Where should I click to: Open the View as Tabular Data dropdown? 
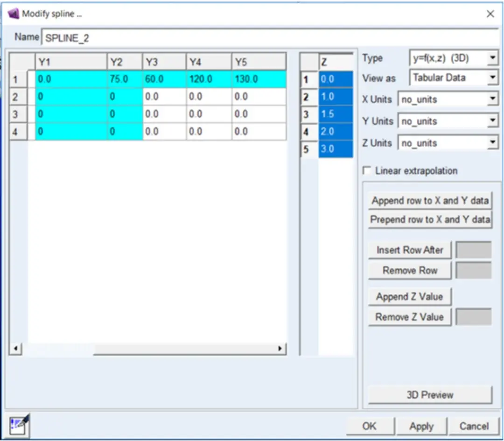tap(454, 78)
